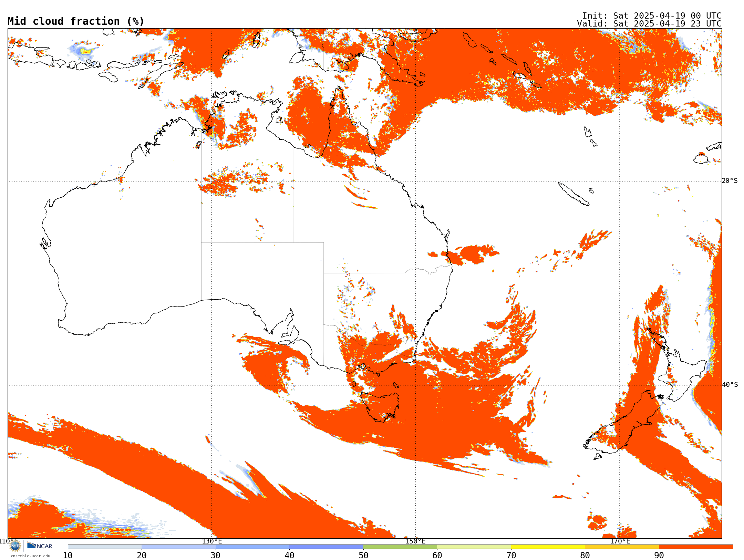Pick the light blue 20–30 colorbar segment
Screen dimensions: 744x560
coord(178,547)
